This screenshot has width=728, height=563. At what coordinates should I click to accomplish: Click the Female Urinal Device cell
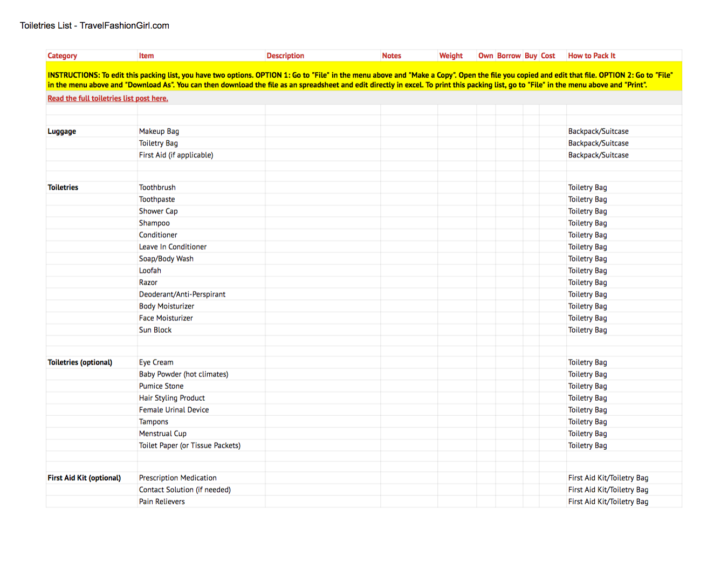[174, 410]
